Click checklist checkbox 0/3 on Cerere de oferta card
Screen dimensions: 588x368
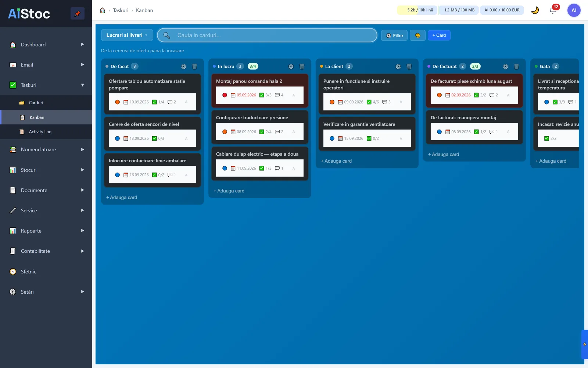click(x=154, y=138)
